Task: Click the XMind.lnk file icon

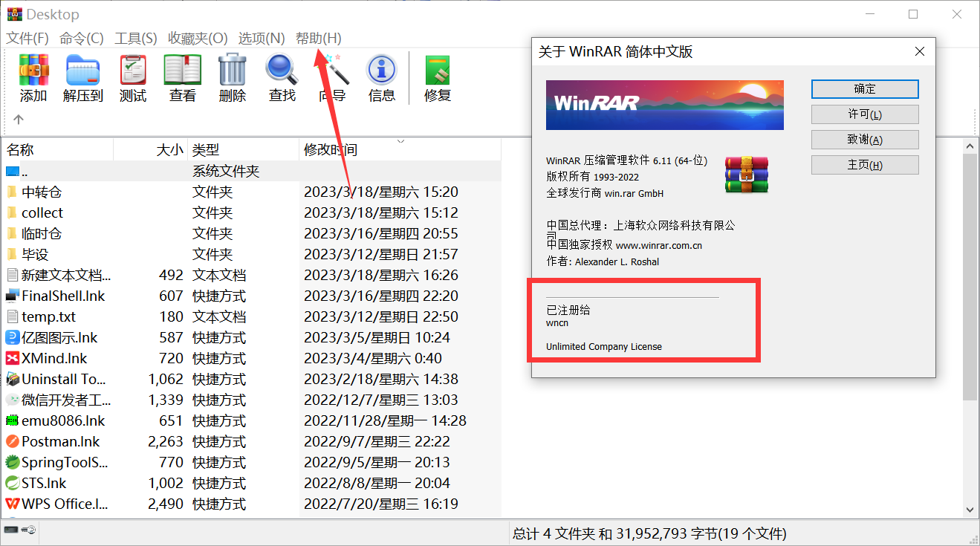Action: point(12,358)
